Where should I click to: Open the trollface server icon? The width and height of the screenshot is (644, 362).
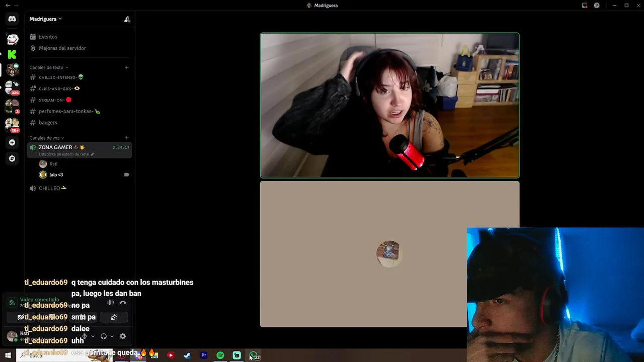point(12,39)
